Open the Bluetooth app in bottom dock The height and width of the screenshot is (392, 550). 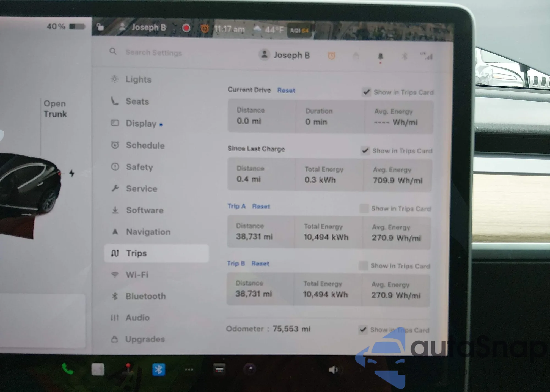[159, 369]
